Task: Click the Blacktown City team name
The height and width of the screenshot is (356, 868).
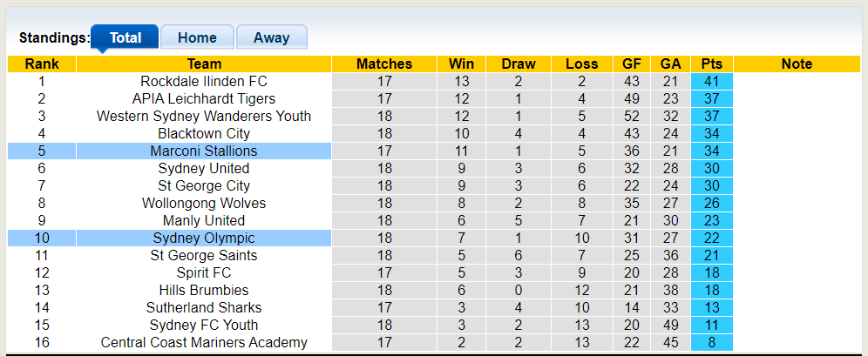Action: (204, 133)
